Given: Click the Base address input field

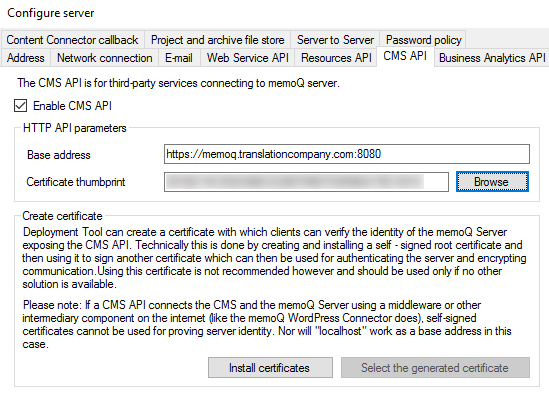Looking at the screenshot, I should point(347,154).
